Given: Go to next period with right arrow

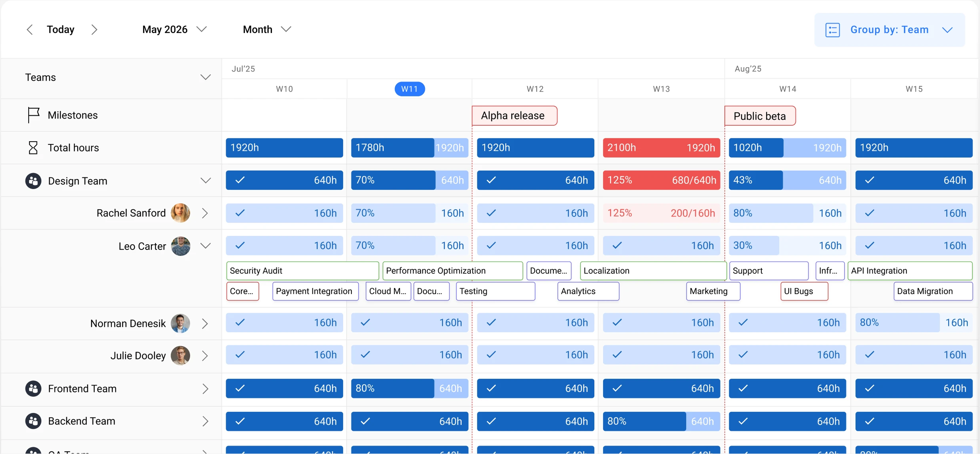Looking at the screenshot, I should pos(94,29).
